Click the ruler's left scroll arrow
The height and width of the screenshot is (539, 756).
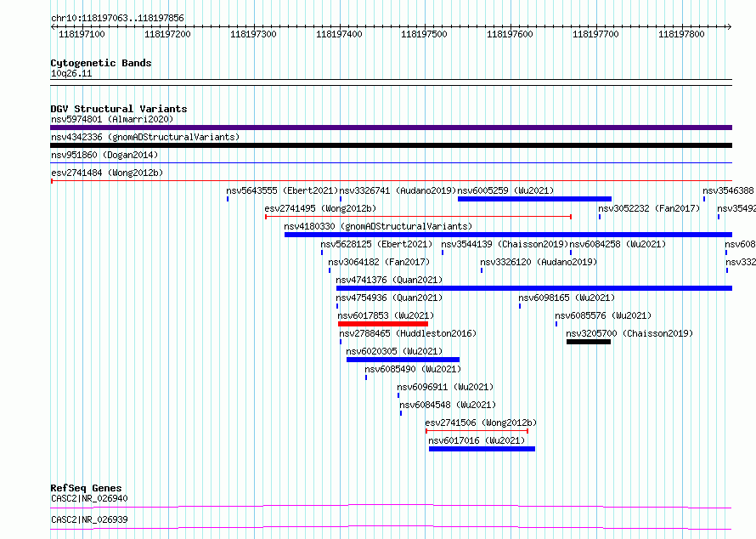[x=54, y=26]
